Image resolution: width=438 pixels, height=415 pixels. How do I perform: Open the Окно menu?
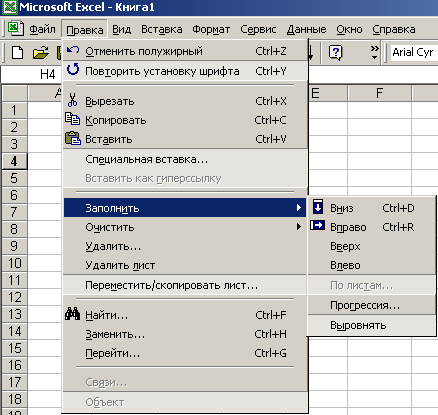pos(349,29)
